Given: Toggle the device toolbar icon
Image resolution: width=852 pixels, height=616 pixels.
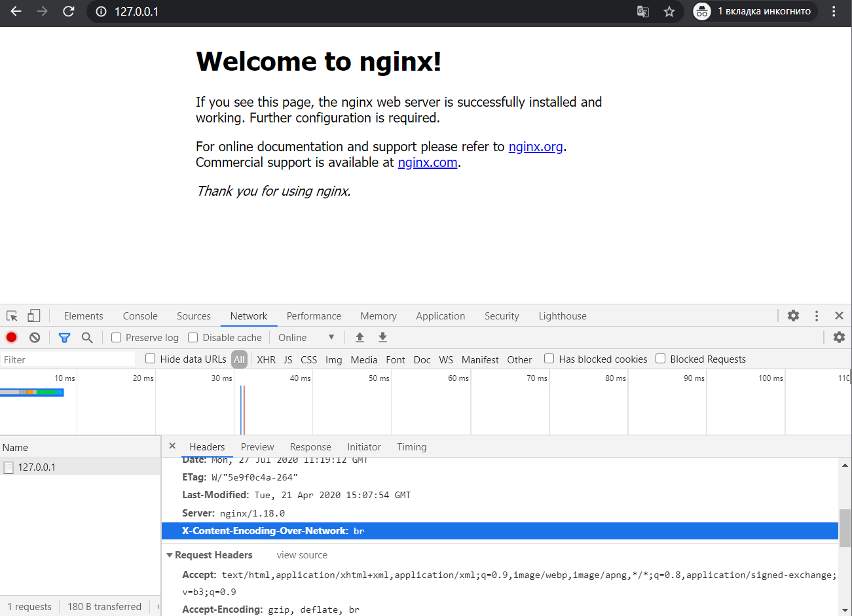Looking at the screenshot, I should pyautogui.click(x=34, y=316).
